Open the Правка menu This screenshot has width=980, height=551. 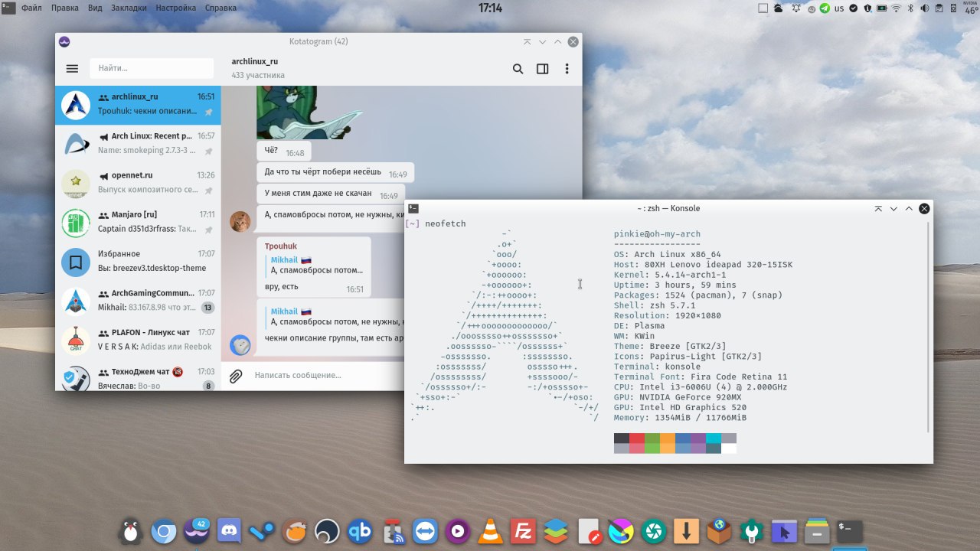(65, 8)
